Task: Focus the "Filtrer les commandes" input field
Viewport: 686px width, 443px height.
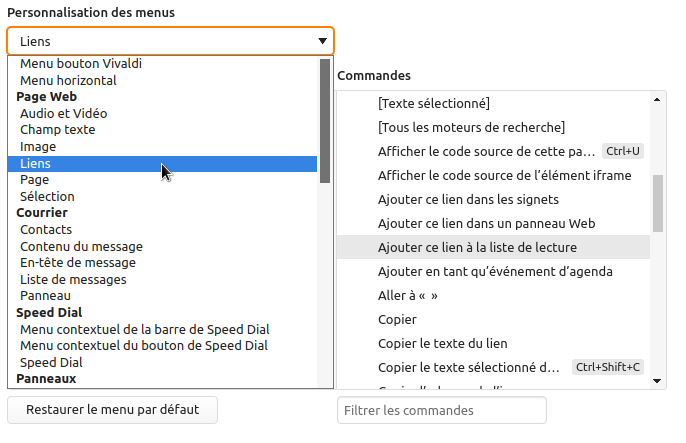Action: pos(442,410)
